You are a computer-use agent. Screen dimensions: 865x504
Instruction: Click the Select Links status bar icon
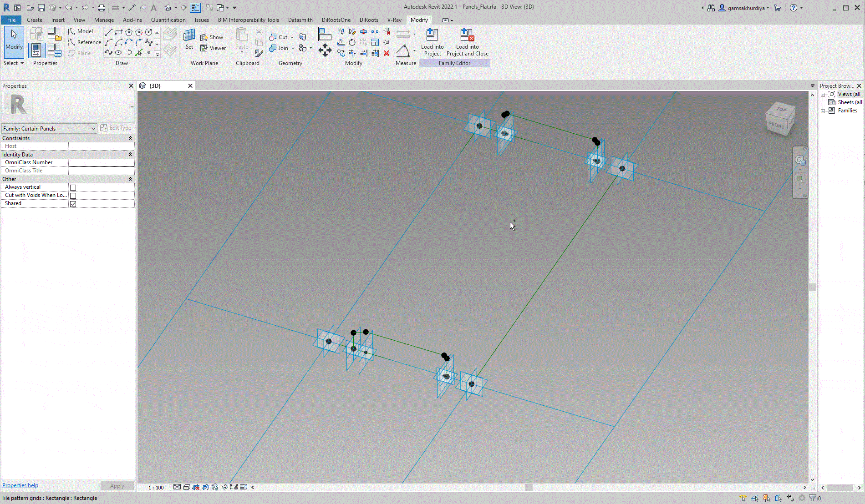[x=743, y=498]
